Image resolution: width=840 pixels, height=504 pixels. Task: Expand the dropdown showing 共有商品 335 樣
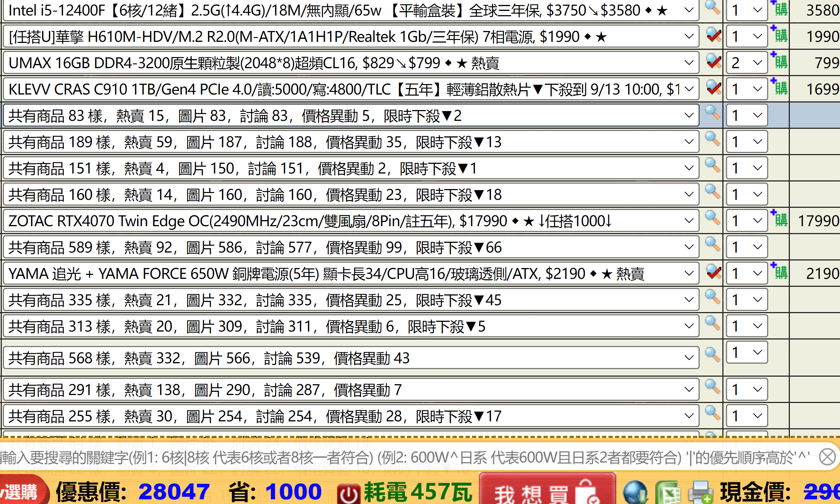tap(351, 300)
